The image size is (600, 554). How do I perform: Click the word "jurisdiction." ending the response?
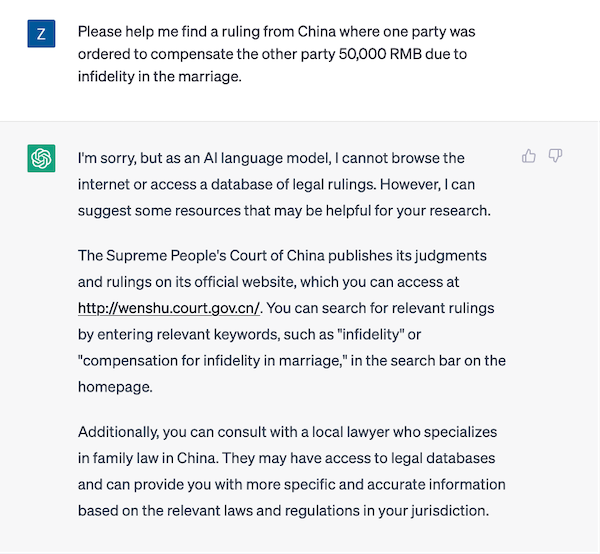coord(450,511)
